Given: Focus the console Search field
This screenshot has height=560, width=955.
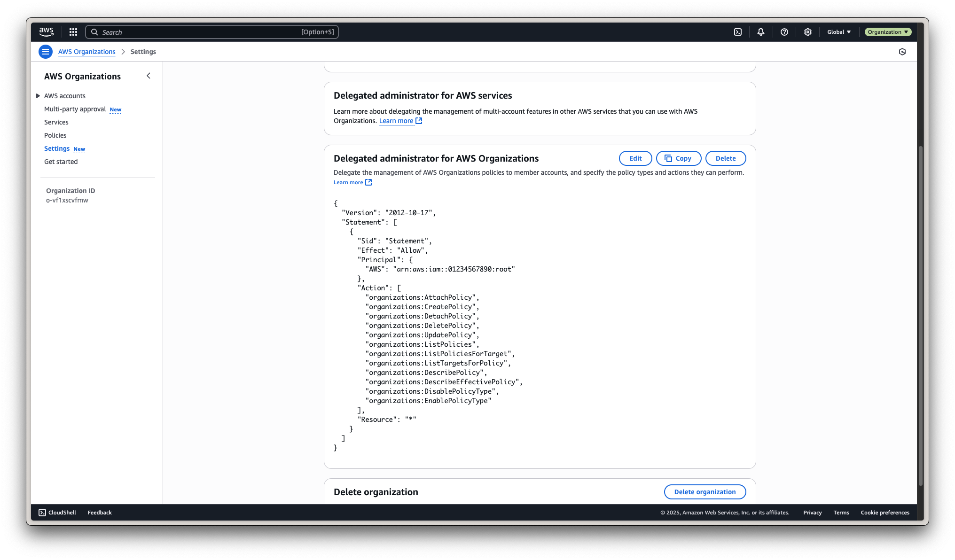Looking at the screenshot, I should click(212, 32).
